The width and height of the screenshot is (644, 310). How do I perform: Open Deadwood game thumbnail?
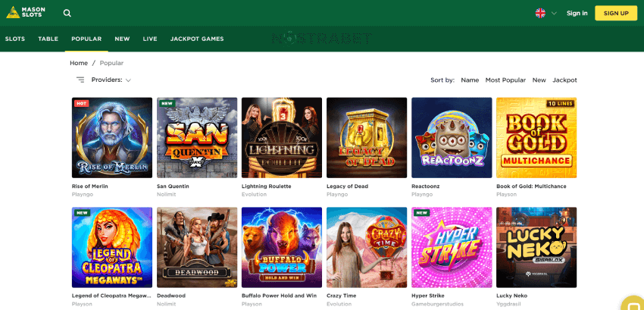tap(197, 247)
